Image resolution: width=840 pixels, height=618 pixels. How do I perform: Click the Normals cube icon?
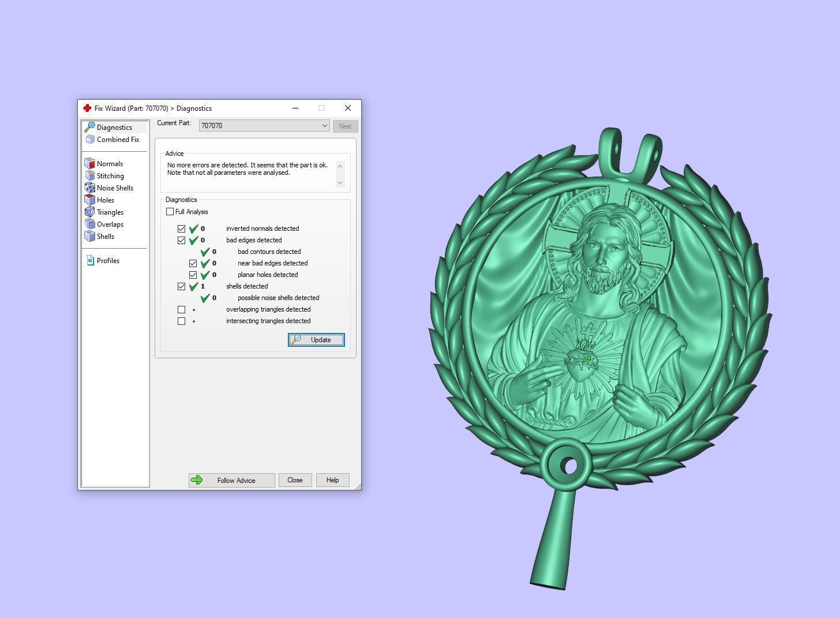[89, 164]
